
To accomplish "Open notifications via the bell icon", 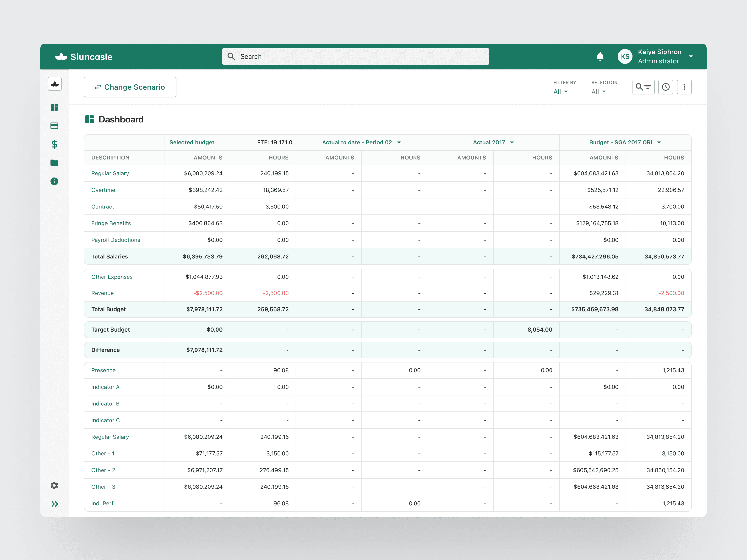I will click(600, 56).
